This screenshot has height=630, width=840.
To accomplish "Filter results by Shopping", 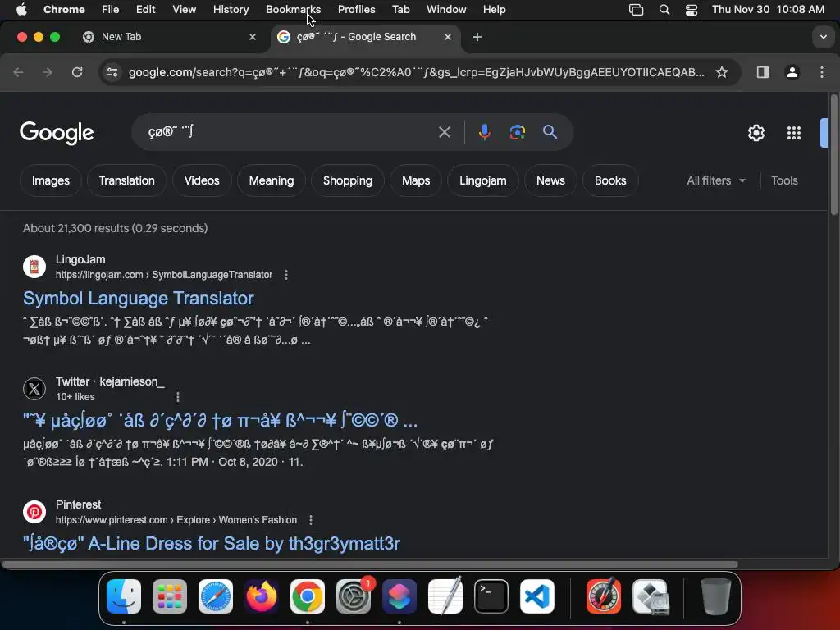I will pyautogui.click(x=347, y=180).
